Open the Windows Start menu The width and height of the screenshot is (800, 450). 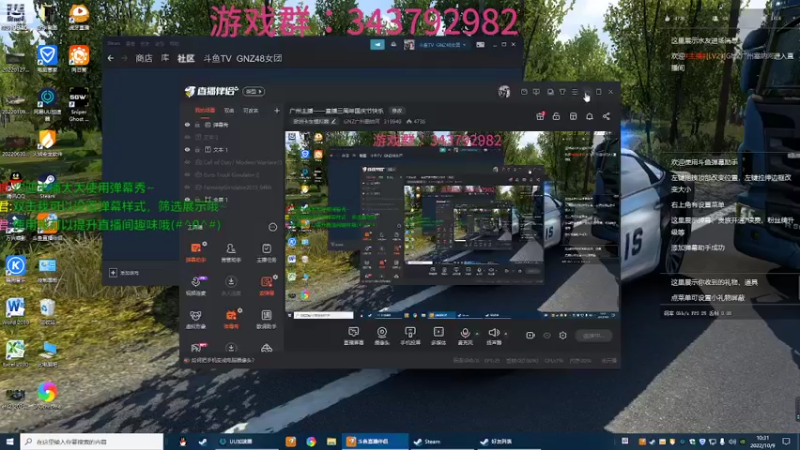click(10, 441)
